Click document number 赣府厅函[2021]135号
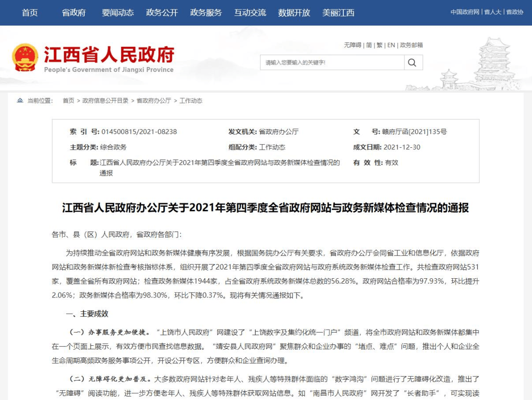The image size is (532, 400). [x=414, y=132]
